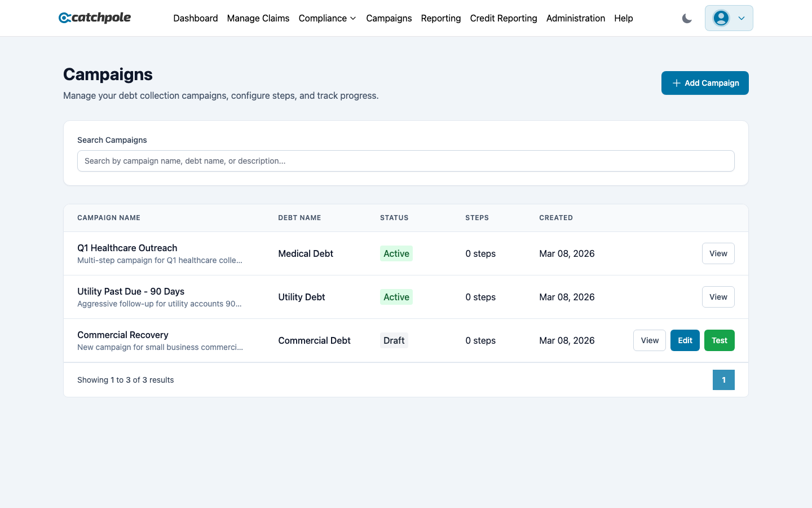Image resolution: width=812 pixels, height=508 pixels.
Task: Toggle dark mode with the moon icon
Action: [x=687, y=18]
